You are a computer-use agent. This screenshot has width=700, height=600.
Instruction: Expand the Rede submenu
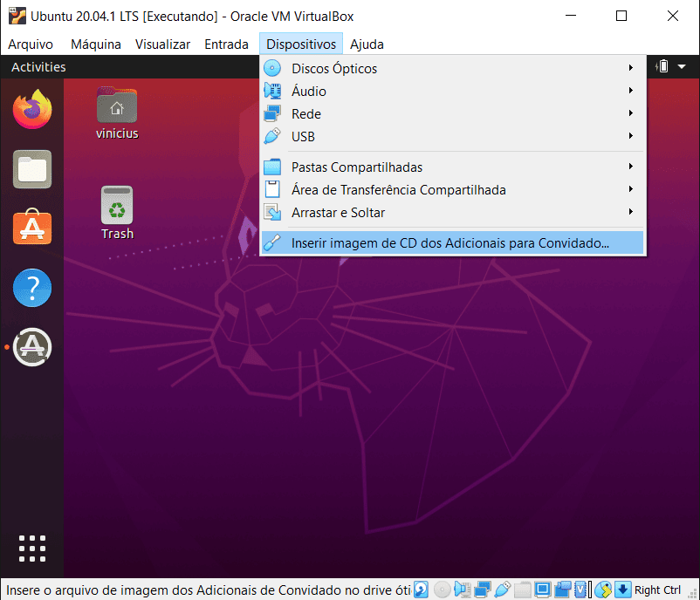coord(453,113)
